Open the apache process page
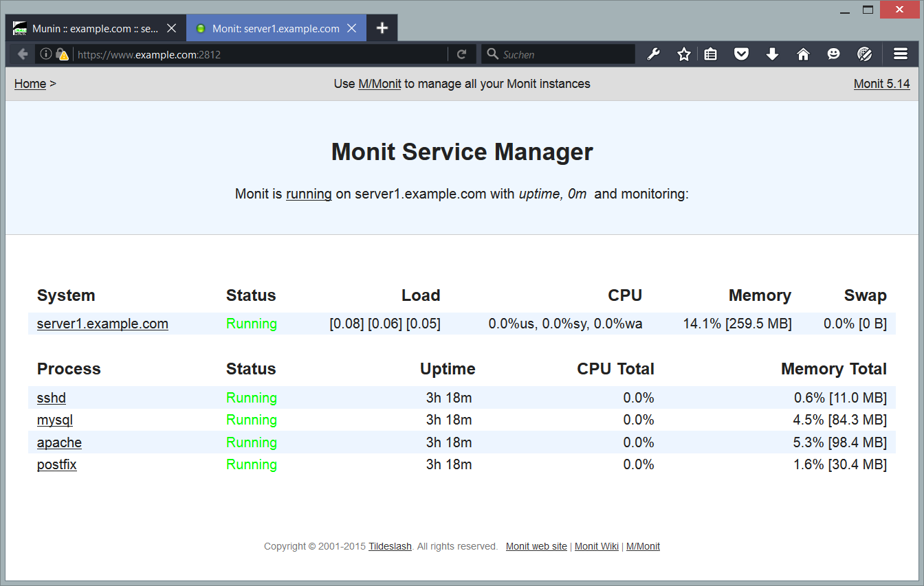 (59, 442)
